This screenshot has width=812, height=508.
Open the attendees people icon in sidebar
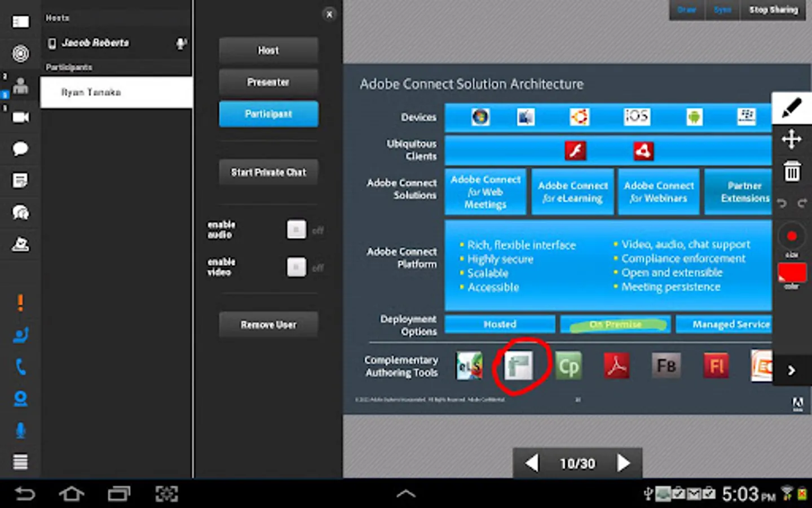click(x=21, y=86)
